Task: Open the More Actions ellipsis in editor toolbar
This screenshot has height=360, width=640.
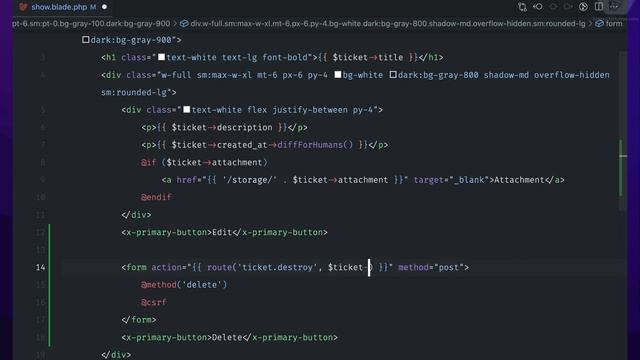Action: (x=614, y=7)
